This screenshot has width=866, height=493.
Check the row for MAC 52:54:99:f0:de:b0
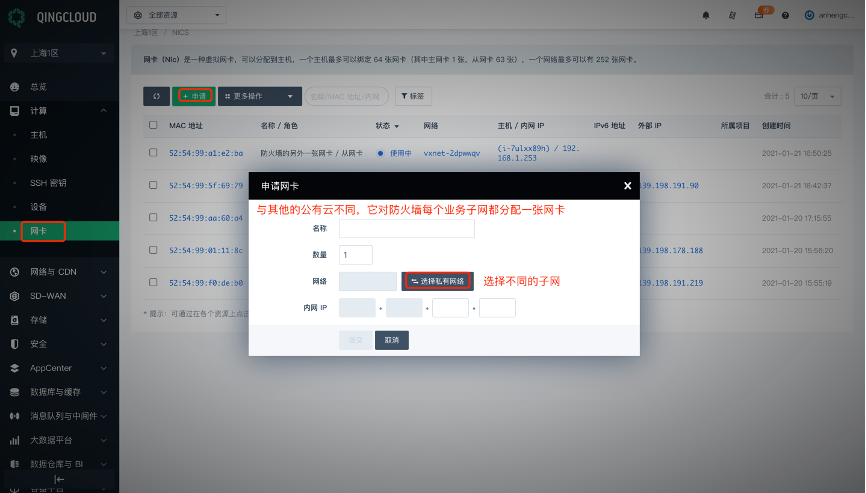coord(153,283)
